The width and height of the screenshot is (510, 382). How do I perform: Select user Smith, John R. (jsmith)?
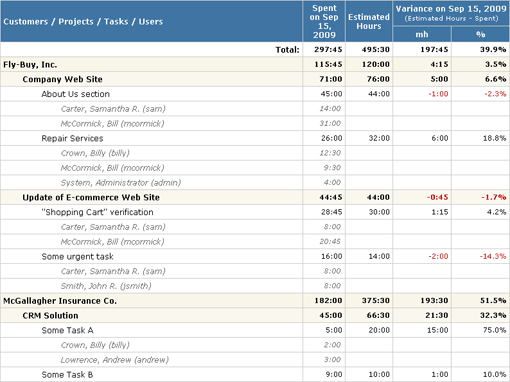pyautogui.click(x=106, y=286)
